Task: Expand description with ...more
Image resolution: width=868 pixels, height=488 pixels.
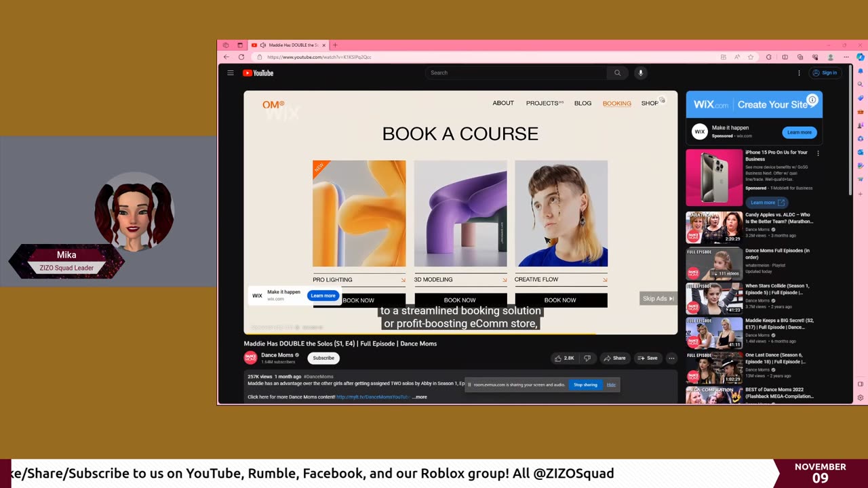Action: click(x=420, y=397)
